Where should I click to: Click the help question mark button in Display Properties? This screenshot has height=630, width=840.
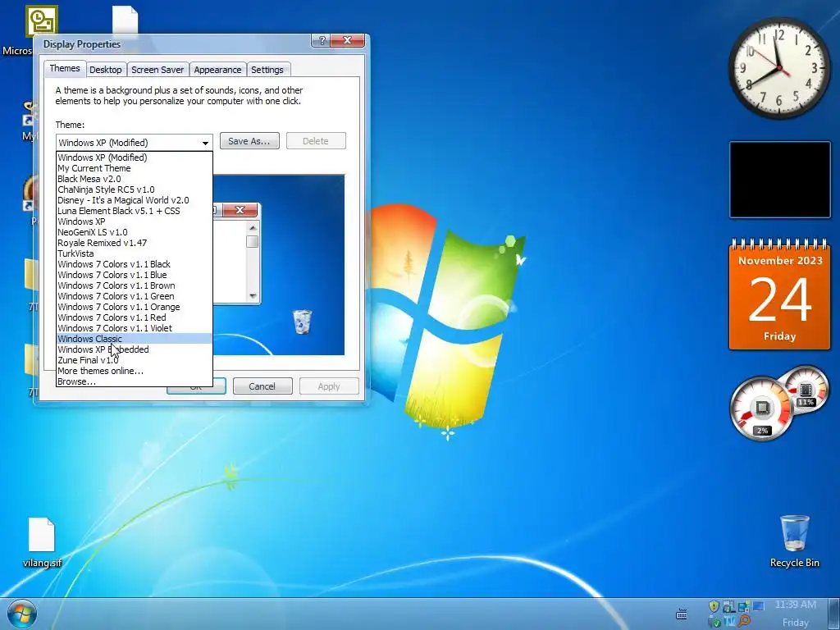322,41
